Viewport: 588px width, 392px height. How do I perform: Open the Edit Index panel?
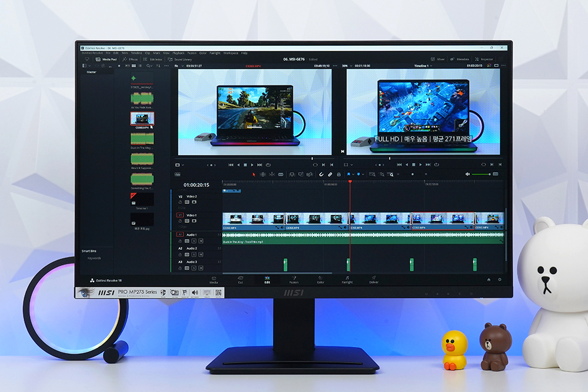[153, 59]
